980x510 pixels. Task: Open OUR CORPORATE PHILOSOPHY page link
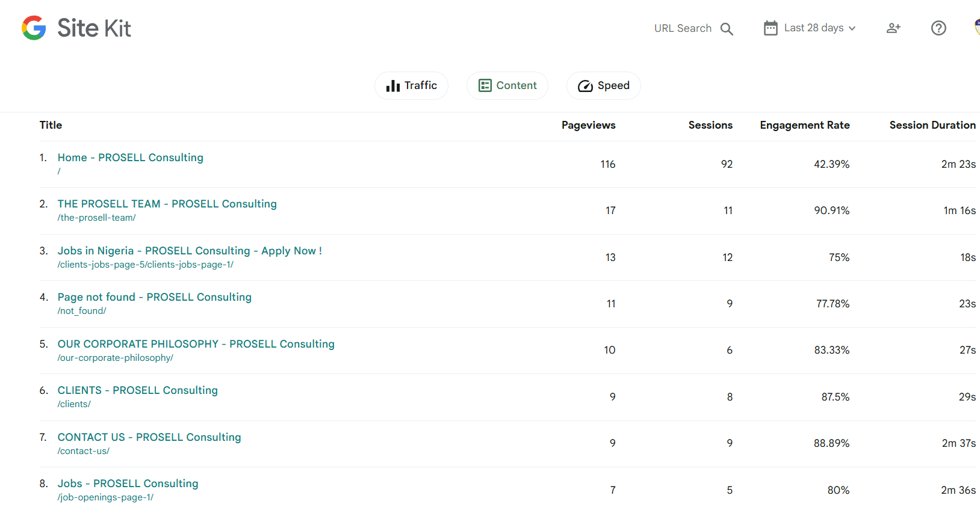point(196,344)
